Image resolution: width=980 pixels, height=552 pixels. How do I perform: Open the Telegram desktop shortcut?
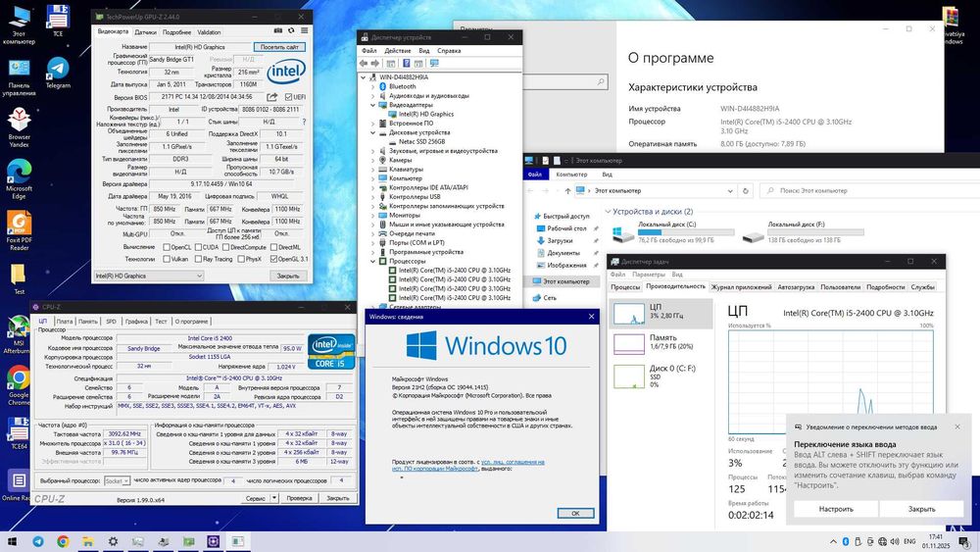click(x=58, y=73)
